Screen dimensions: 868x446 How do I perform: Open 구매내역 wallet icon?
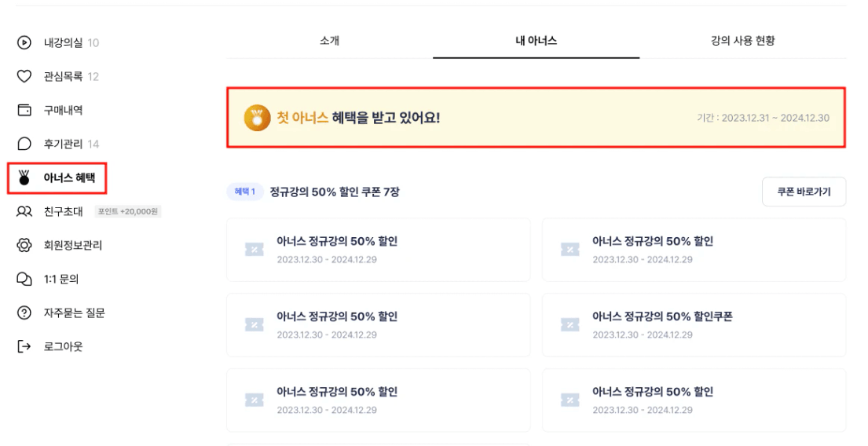[24, 110]
